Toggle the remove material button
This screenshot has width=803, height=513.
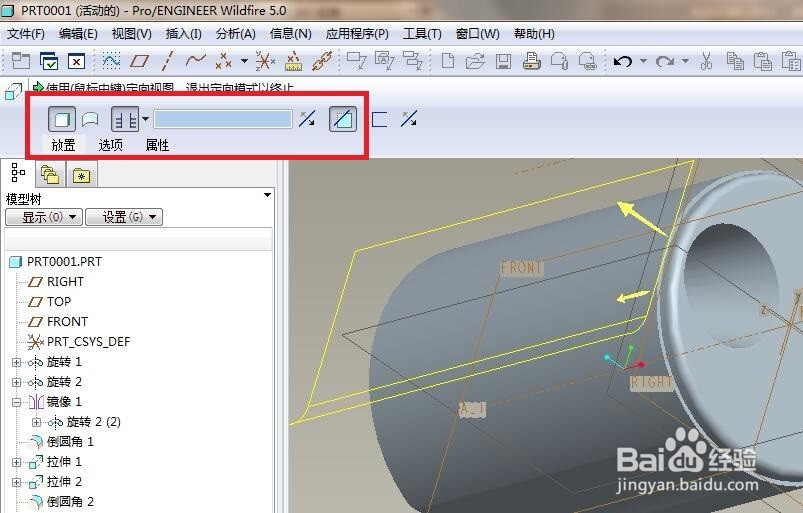pos(343,119)
